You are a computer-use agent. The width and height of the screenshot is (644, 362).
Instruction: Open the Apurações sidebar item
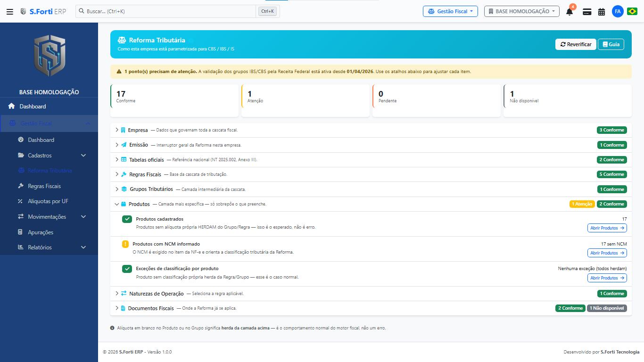(x=49, y=232)
